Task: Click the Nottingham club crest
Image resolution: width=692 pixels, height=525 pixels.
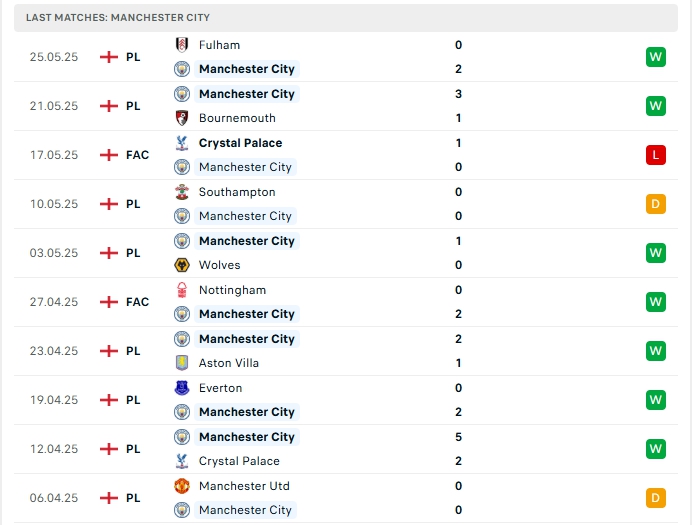Action: point(182,290)
